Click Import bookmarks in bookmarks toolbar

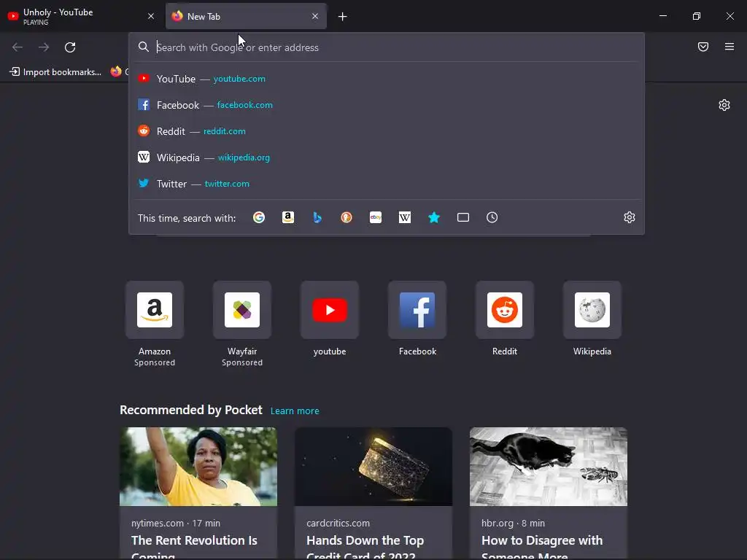click(x=55, y=72)
